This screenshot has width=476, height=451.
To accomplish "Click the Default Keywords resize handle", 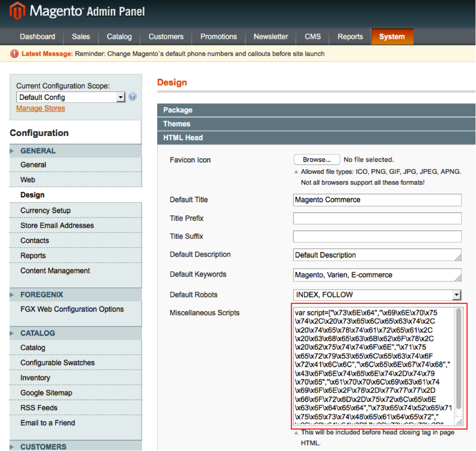I will pyautogui.click(x=458, y=278).
